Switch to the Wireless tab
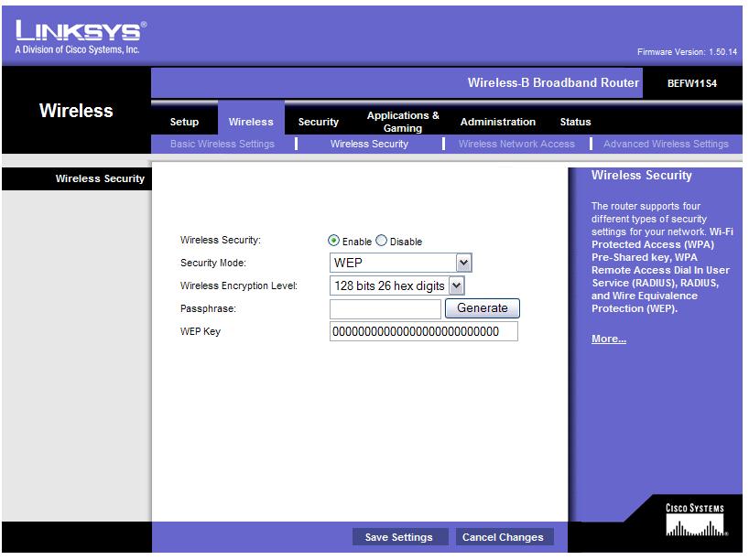Screen dimensions: 749x560 [251, 122]
